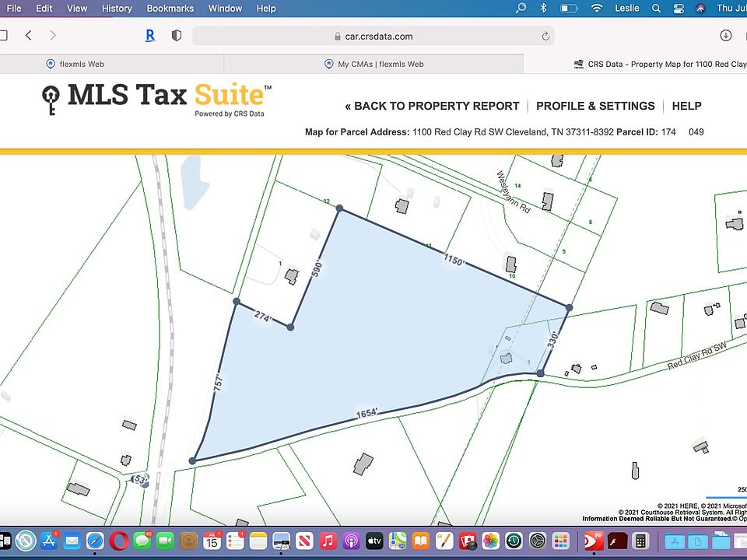Open Music app in the dock
747x560 pixels.
point(328,541)
